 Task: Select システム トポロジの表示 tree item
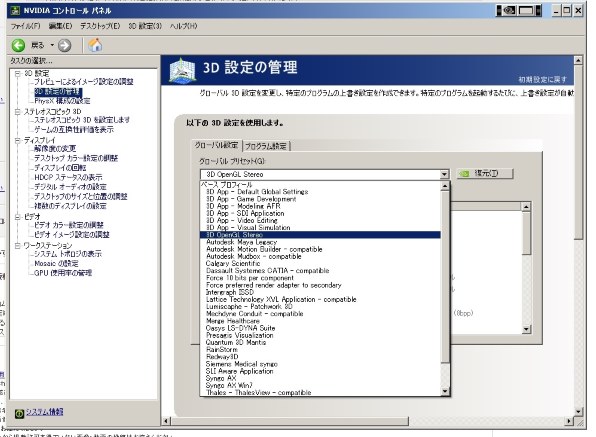tap(68, 254)
